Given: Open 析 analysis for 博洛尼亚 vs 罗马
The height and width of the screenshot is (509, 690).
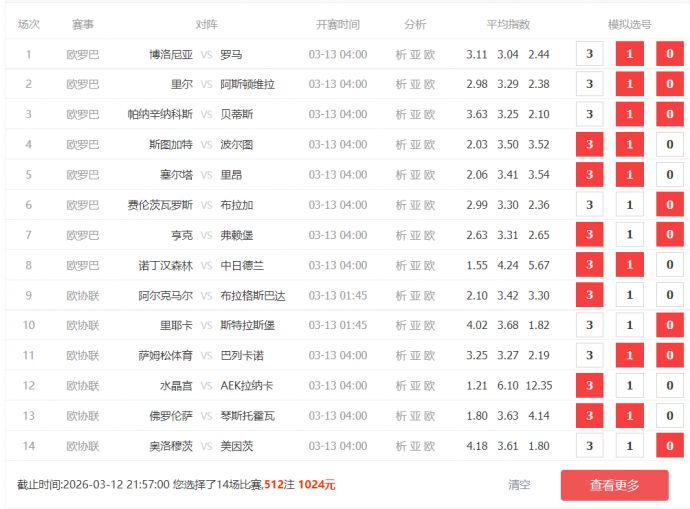Looking at the screenshot, I should click(401, 55).
